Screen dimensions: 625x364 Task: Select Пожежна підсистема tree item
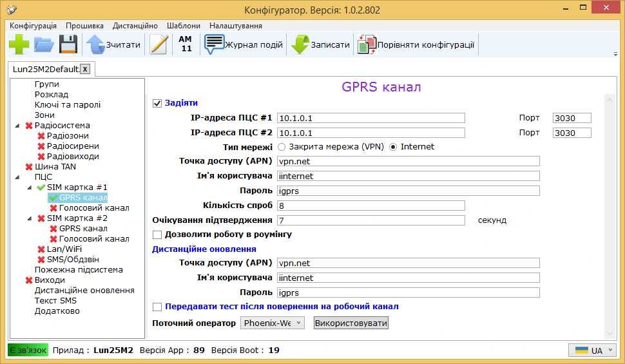79,270
